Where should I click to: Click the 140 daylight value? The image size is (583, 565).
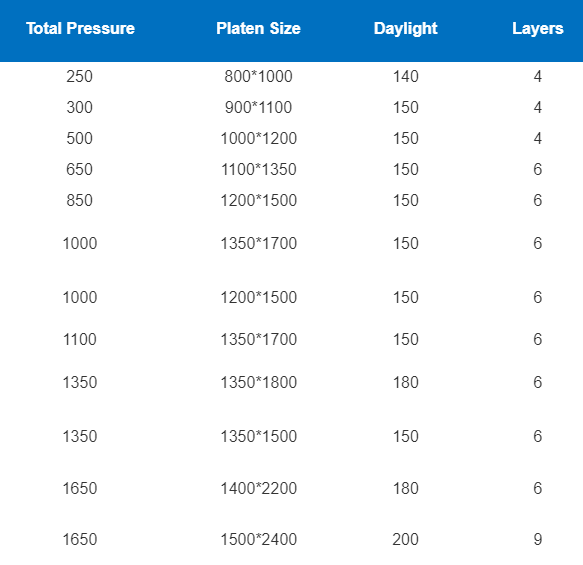[x=406, y=77]
